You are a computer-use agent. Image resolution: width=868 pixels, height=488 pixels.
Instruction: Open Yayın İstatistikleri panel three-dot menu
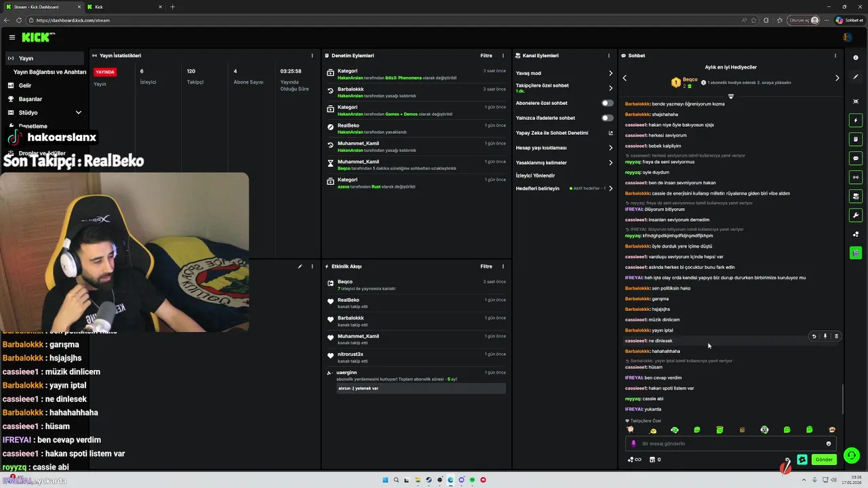click(x=312, y=56)
